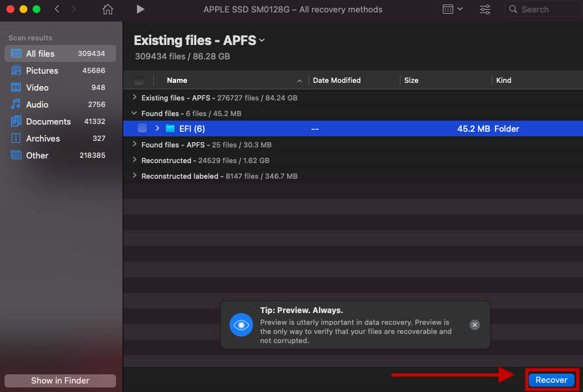
Task: Expand the Reconstructed 24529 files group
Action: coord(134,160)
